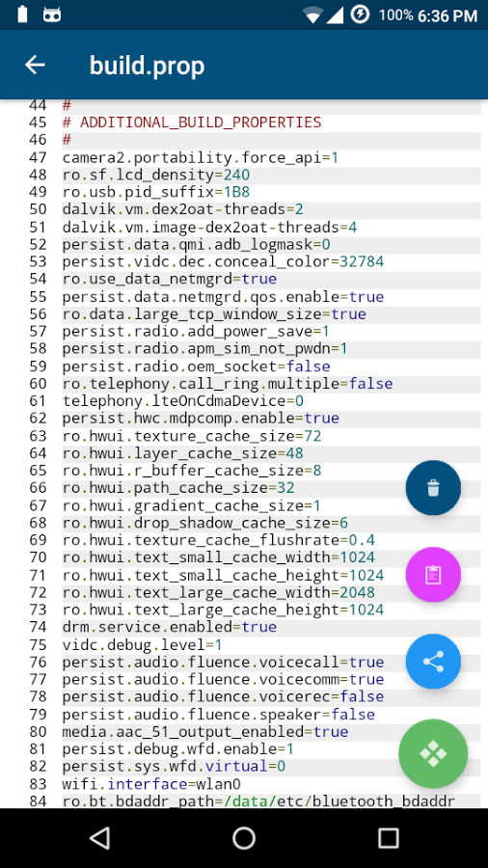Tap the back arrow in header
This screenshot has width=488, height=868.
(x=35, y=65)
